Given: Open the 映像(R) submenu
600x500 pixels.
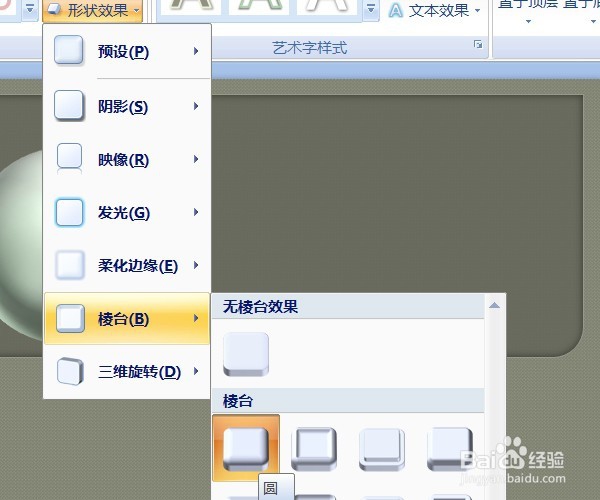Looking at the screenshot, I should tap(127, 159).
